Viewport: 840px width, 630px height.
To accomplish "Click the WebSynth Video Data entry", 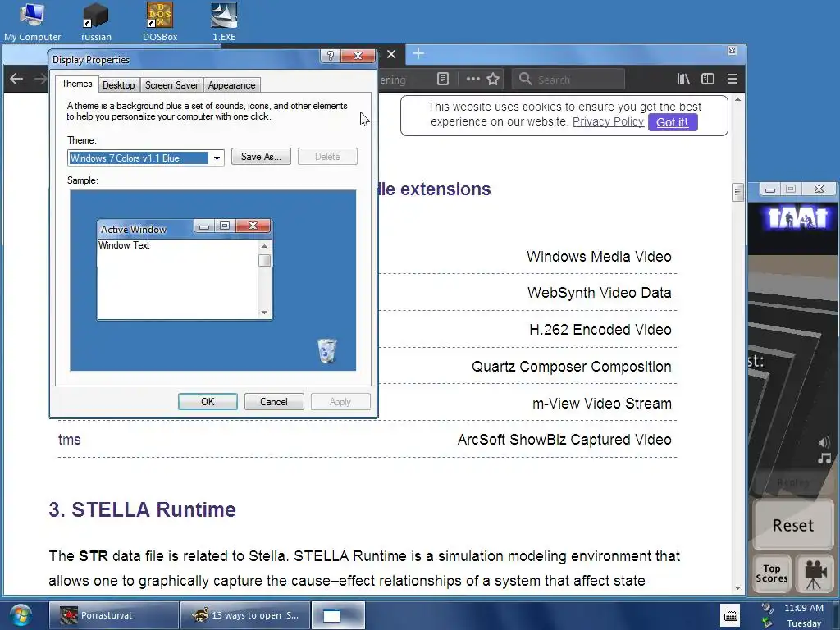I will 599,293.
